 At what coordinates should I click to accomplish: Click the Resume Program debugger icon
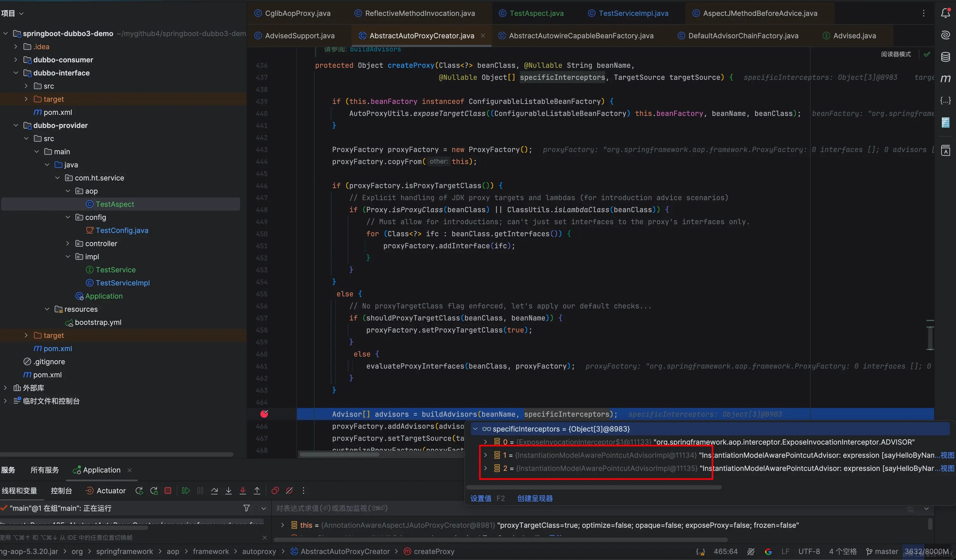(186, 490)
